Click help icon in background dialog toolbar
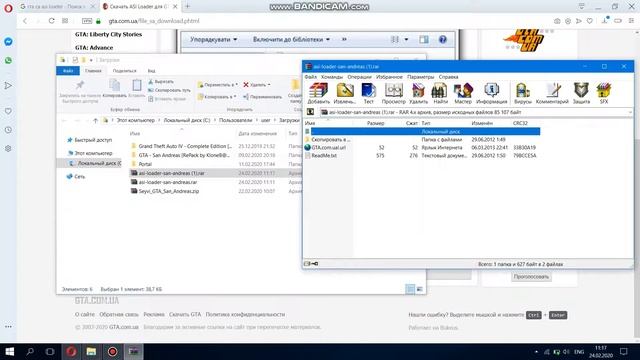The image size is (640, 360). [x=442, y=40]
